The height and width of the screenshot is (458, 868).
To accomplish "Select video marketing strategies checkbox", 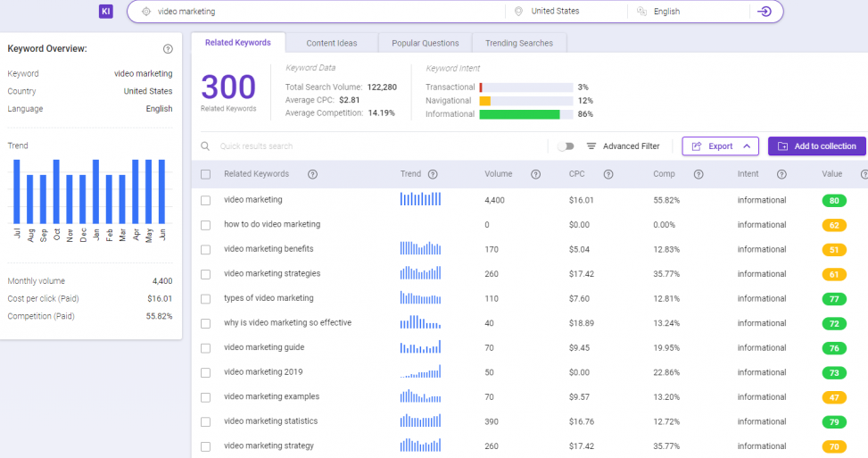I will pyautogui.click(x=206, y=274).
